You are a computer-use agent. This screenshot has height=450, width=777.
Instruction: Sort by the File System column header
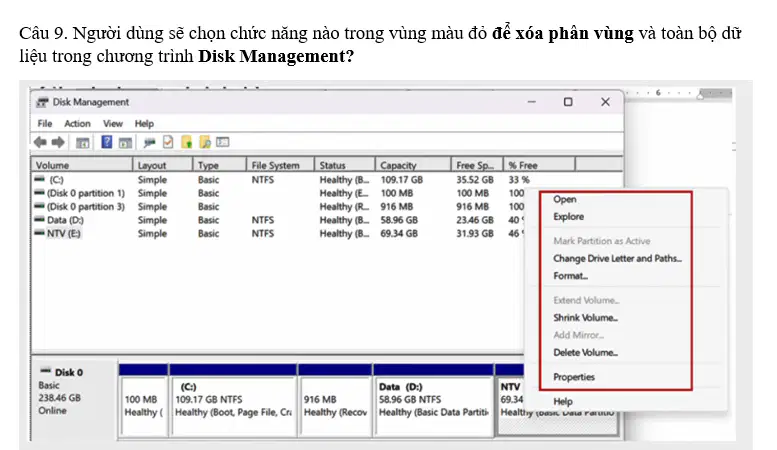(280, 165)
